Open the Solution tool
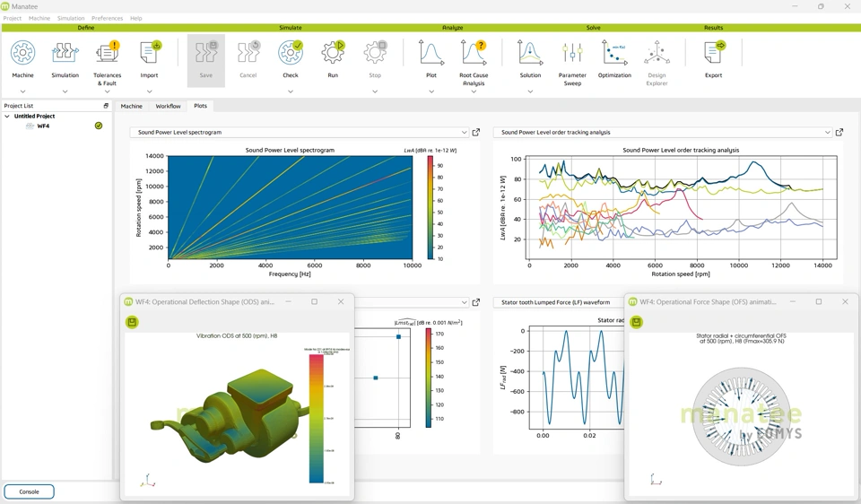861x504 pixels. (x=530, y=53)
